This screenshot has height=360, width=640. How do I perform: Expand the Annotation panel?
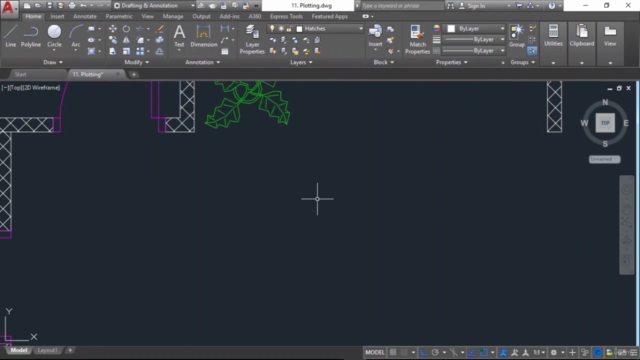202,62
